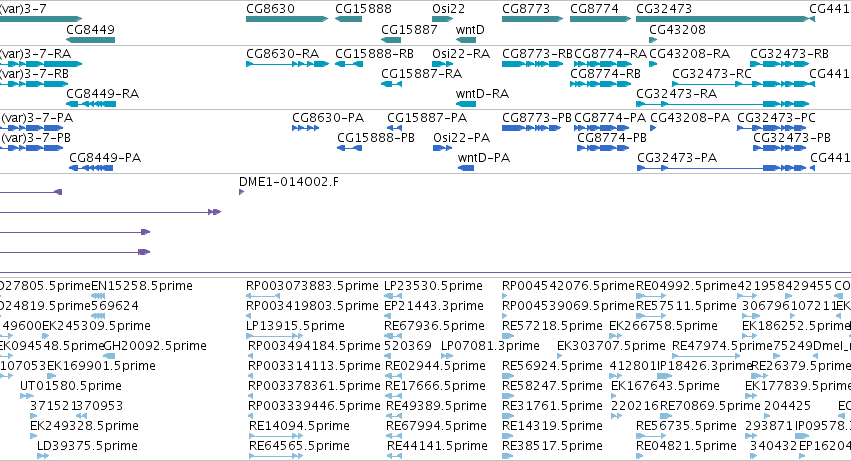851x461 pixels.
Task: Select transcript label CG8774-RA
Action: tap(611, 54)
